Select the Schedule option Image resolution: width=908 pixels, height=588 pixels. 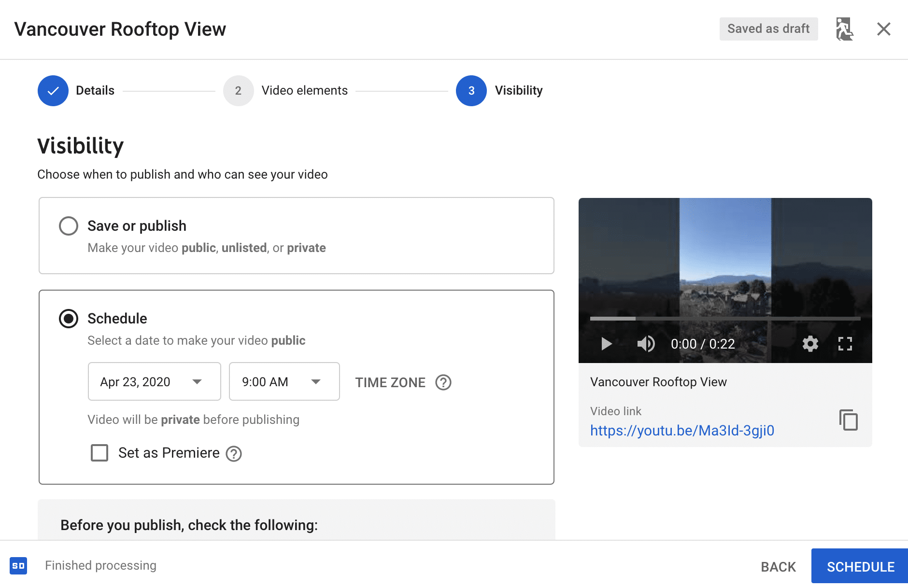click(x=68, y=318)
